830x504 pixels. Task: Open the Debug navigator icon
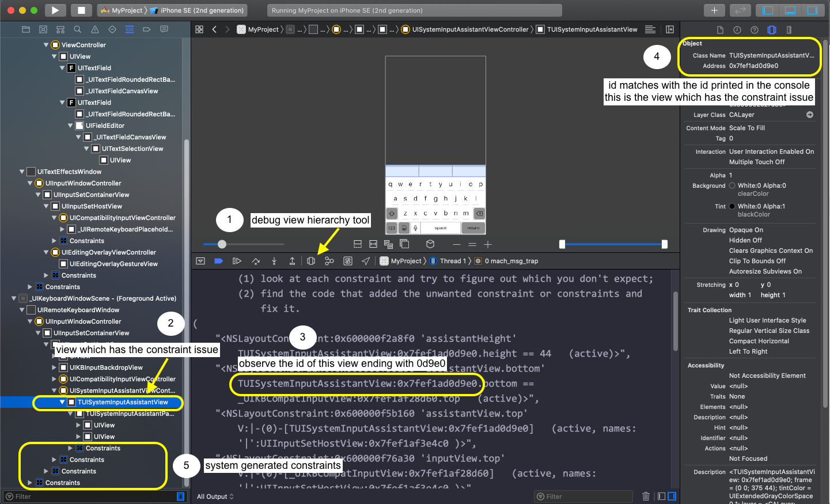point(129,29)
